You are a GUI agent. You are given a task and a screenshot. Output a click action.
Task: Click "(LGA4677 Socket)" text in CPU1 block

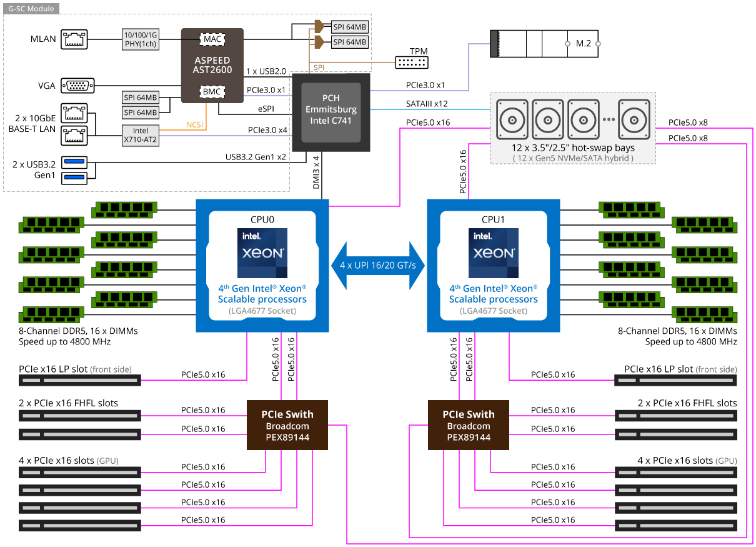click(494, 311)
